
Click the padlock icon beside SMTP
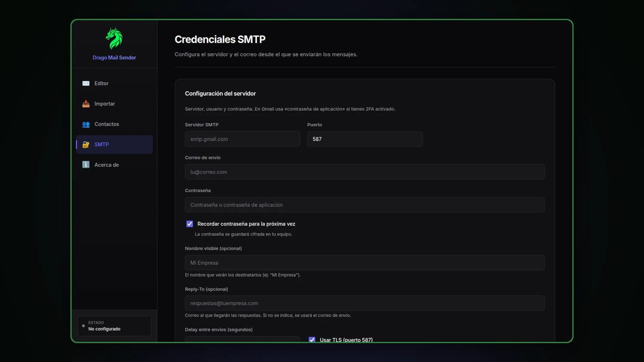pos(86,144)
